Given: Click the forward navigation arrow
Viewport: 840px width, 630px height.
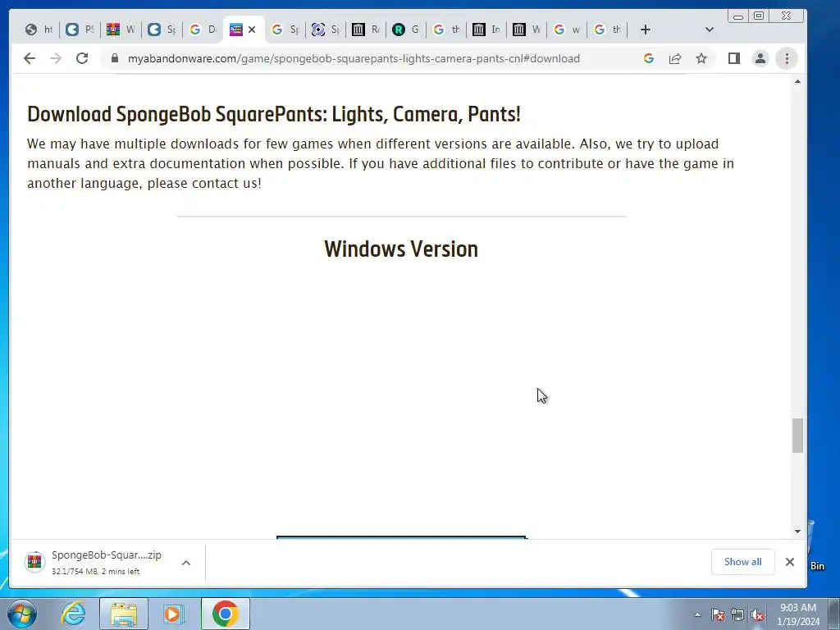Looking at the screenshot, I should (56, 58).
